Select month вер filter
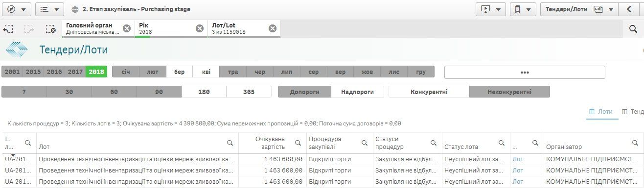644x196 pixels. coord(340,72)
